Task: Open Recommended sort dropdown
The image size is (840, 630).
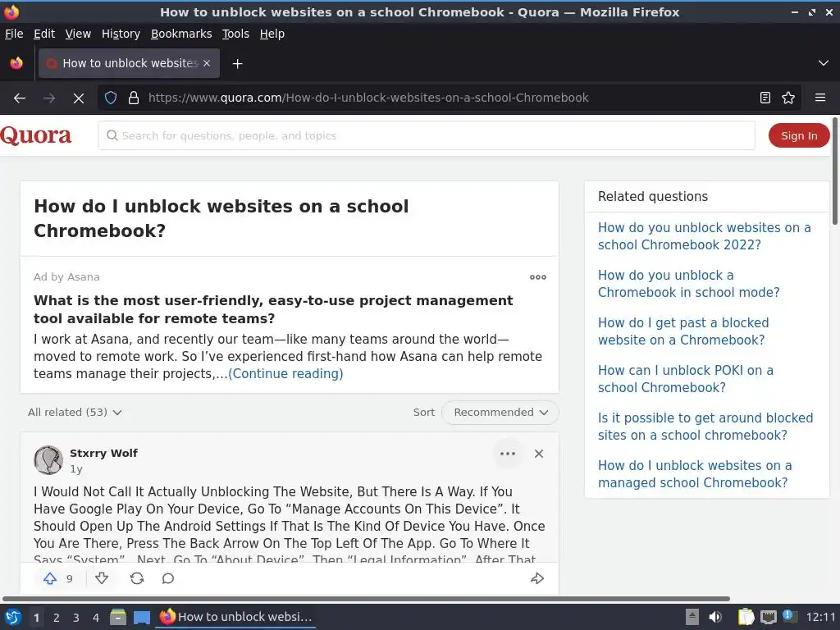Action: 500,413
